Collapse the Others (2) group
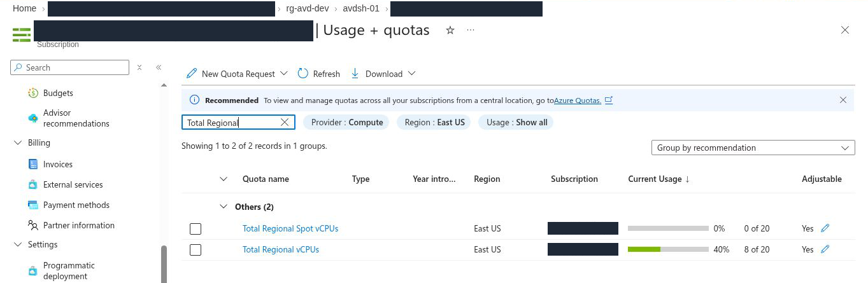The width and height of the screenshot is (868, 283). click(x=224, y=207)
